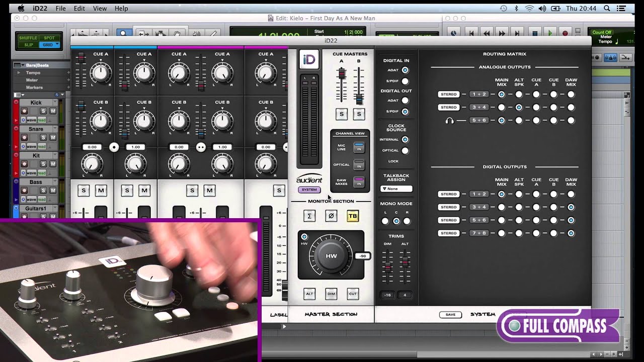The width and height of the screenshot is (644, 362).
Task: Select S/PDIF under Digital In
Action: [405, 81]
